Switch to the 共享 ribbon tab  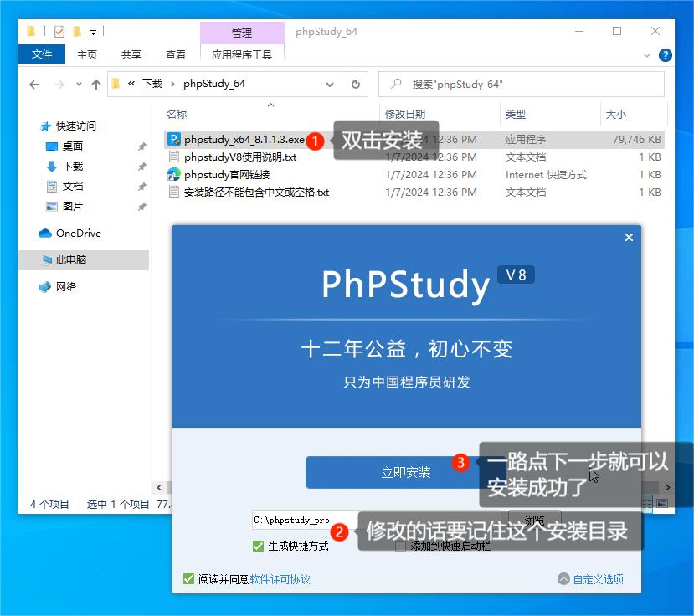tap(131, 55)
